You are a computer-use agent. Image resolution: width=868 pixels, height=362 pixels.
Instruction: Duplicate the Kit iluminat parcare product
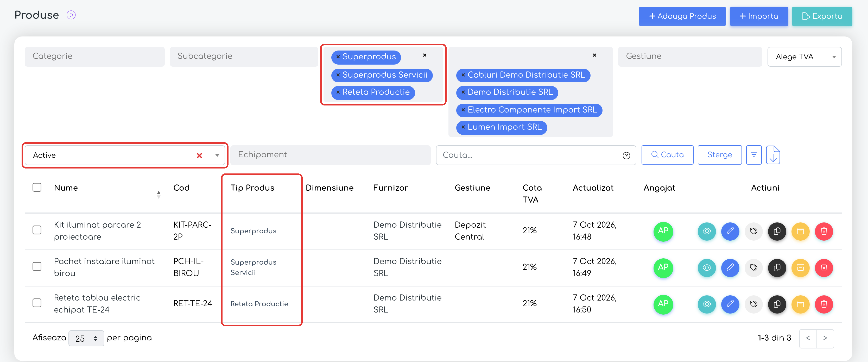[x=777, y=231]
